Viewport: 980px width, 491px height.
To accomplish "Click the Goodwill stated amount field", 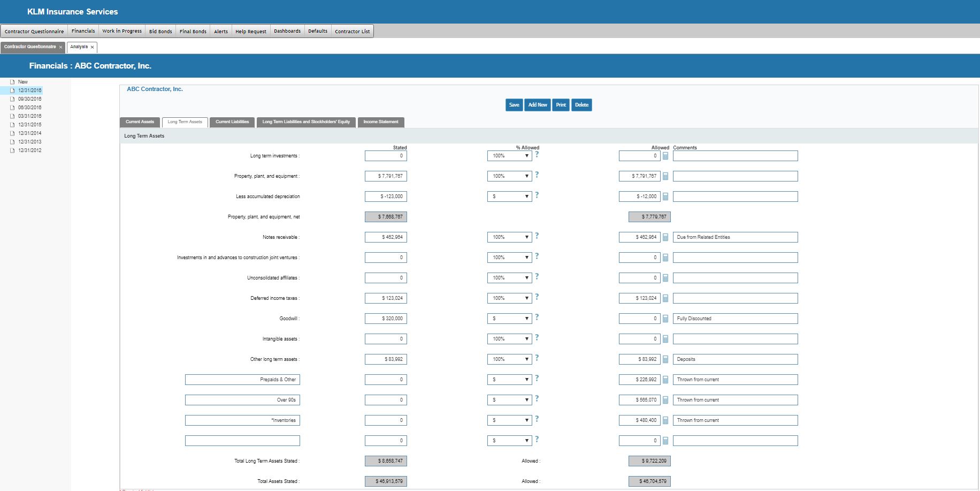I will coord(386,319).
